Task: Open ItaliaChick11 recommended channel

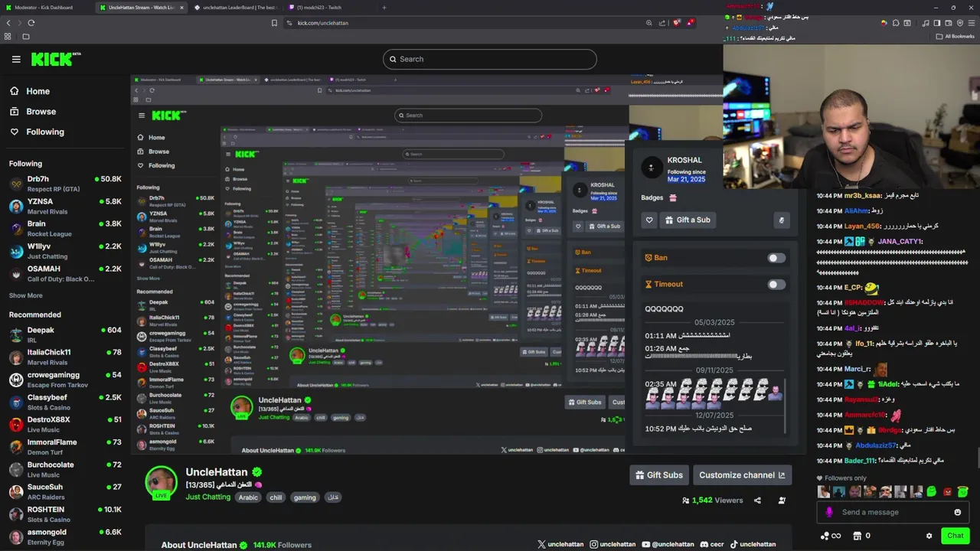Action: tap(65, 357)
